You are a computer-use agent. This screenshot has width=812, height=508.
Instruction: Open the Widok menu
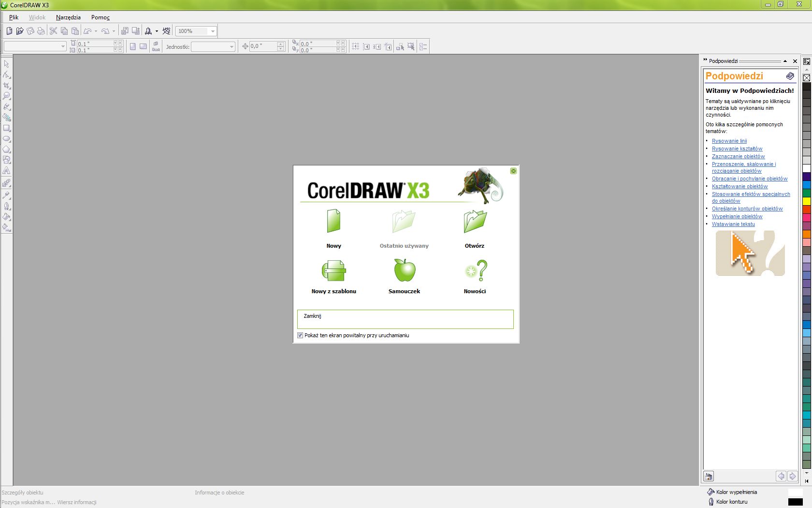pos(37,17)
